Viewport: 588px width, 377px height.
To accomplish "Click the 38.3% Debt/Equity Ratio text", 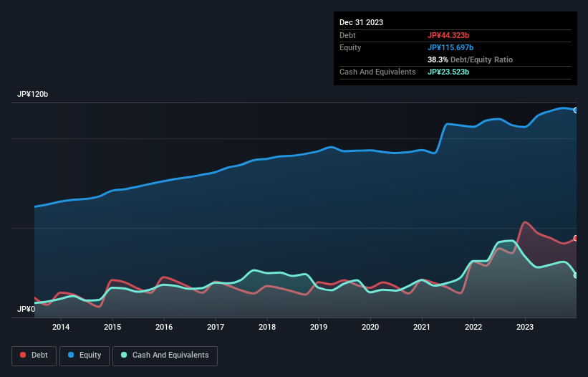I will pyautogui.click(x=470, y=59).
